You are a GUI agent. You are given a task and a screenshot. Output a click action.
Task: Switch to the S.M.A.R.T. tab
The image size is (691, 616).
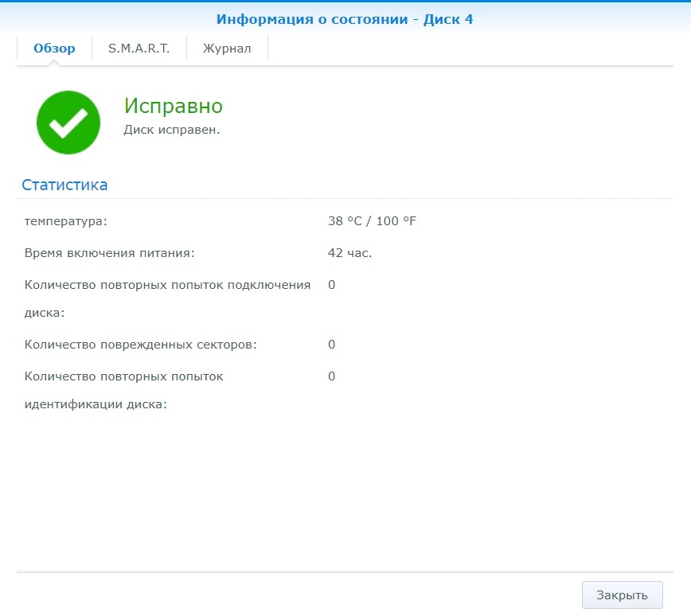click(139, 49)
